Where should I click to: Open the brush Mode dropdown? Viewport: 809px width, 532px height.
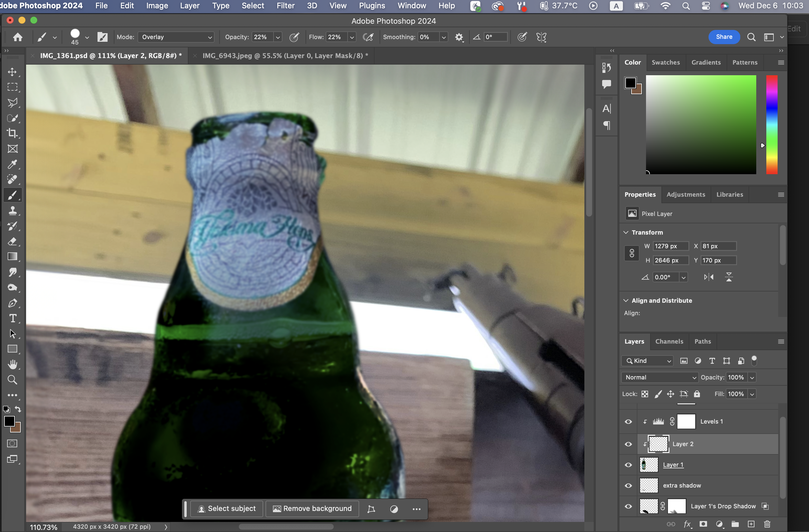coord(176,37)
